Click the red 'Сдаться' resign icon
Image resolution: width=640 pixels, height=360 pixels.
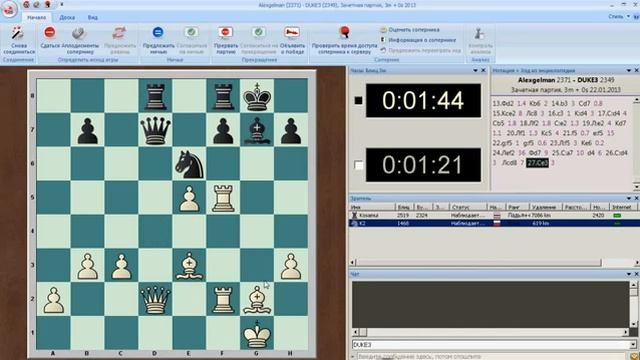(x=50, y=32)
